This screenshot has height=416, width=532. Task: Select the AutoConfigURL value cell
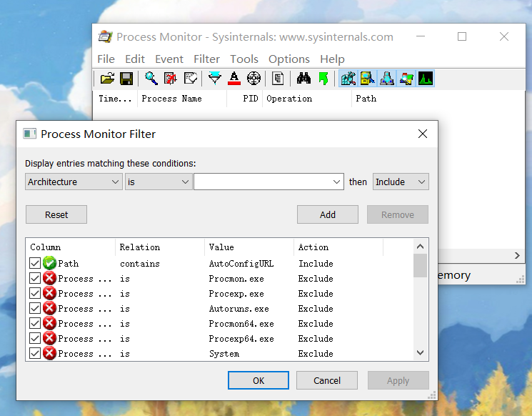coord(241,264)
